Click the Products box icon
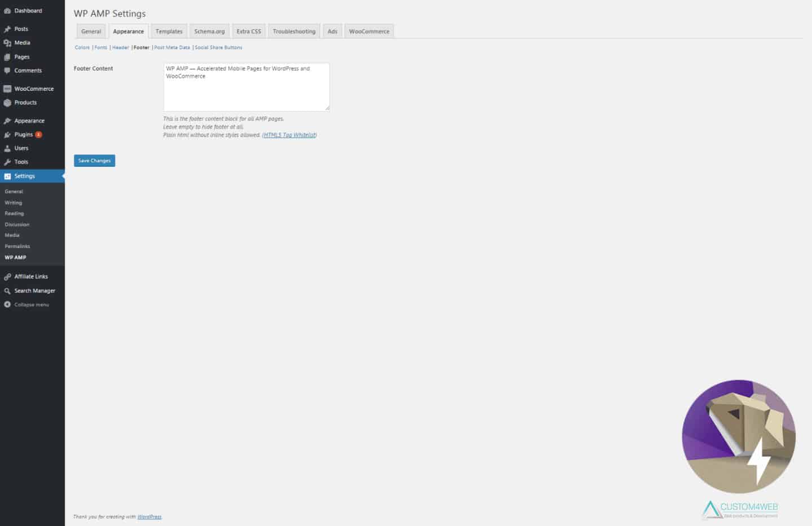Image resolution: width=812 pixels, height=526 pixels. (x=7, y=103)
